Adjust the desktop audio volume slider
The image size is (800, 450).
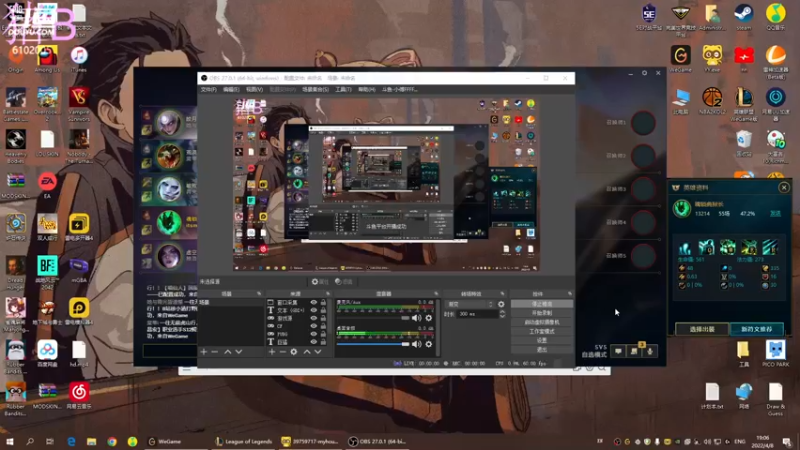pyautogui.click(x=373, y=344)
